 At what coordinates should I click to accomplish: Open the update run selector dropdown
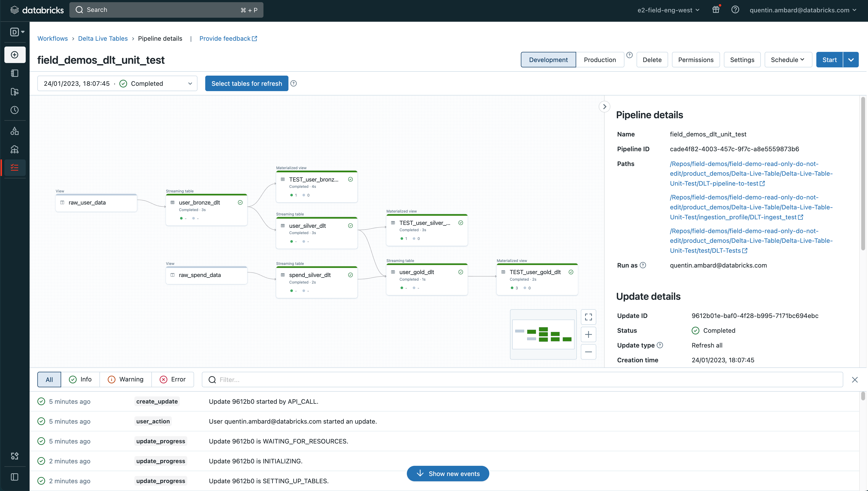tap(117, 83)
